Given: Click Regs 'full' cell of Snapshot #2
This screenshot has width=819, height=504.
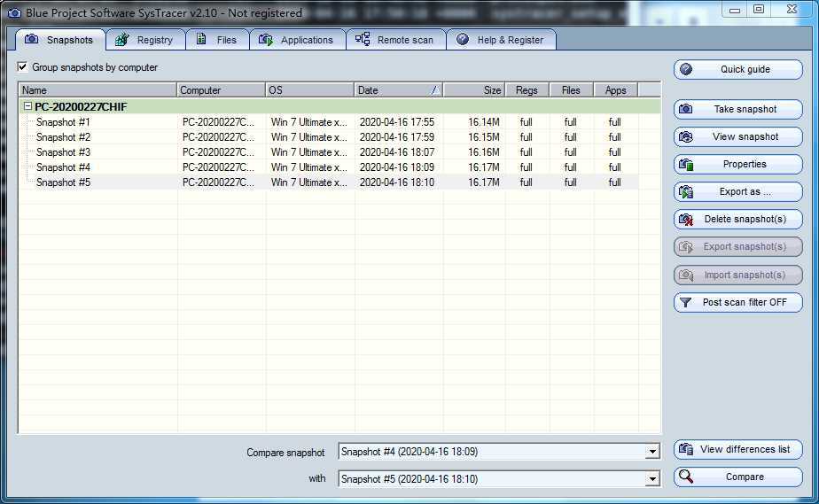Looking at the screenshot, I should pyautogui.click(x=526, y=137).
